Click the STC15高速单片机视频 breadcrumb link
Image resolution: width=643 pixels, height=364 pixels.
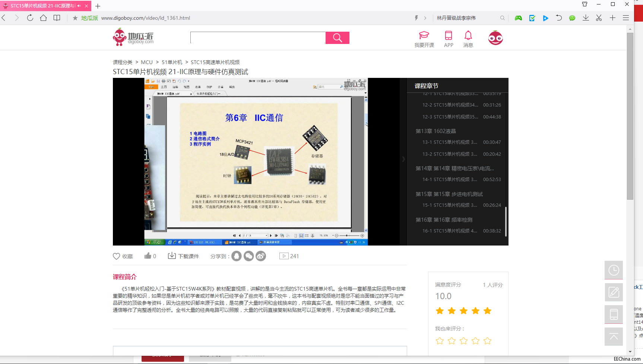[x=215, y=62]
